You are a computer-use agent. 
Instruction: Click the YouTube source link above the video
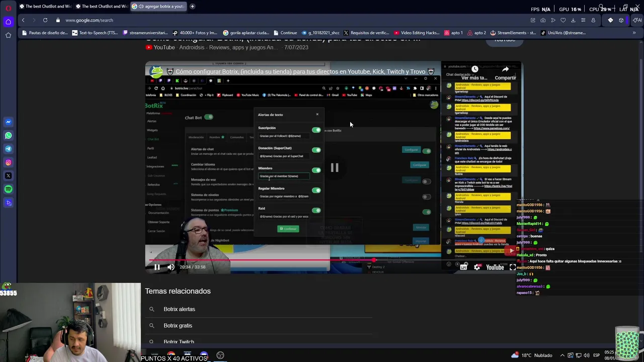click(x=164, y=47)
